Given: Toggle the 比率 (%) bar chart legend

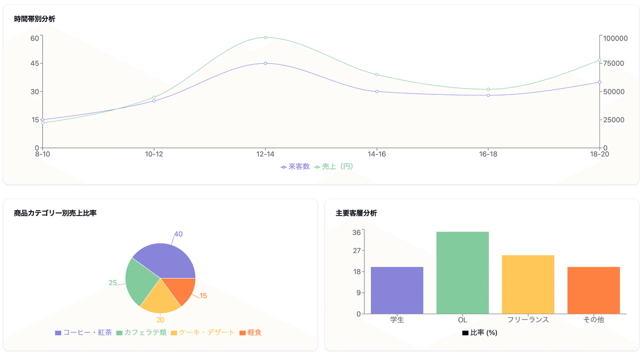Looking at the screenshot, I should coord(480,333).
